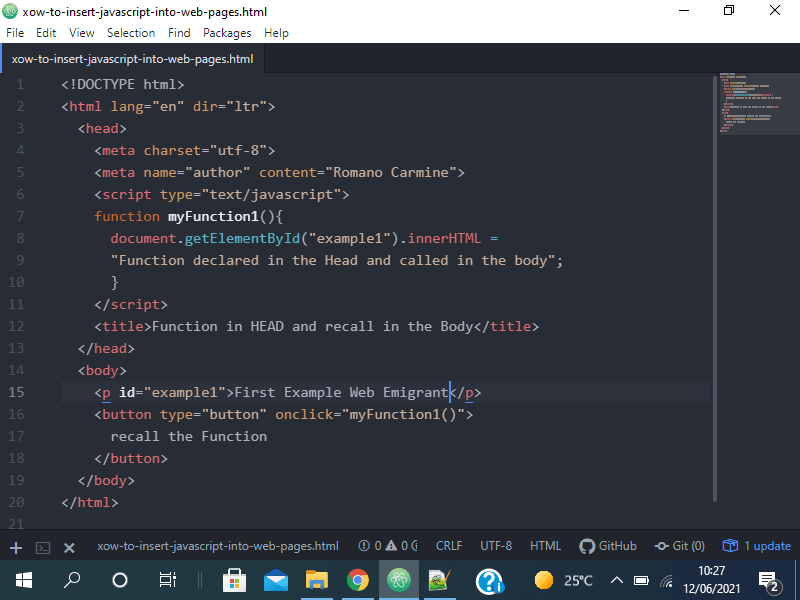800x600 pixels.
Task: Close the terminal panel via the X icon
Action: [x=68, y=546]
